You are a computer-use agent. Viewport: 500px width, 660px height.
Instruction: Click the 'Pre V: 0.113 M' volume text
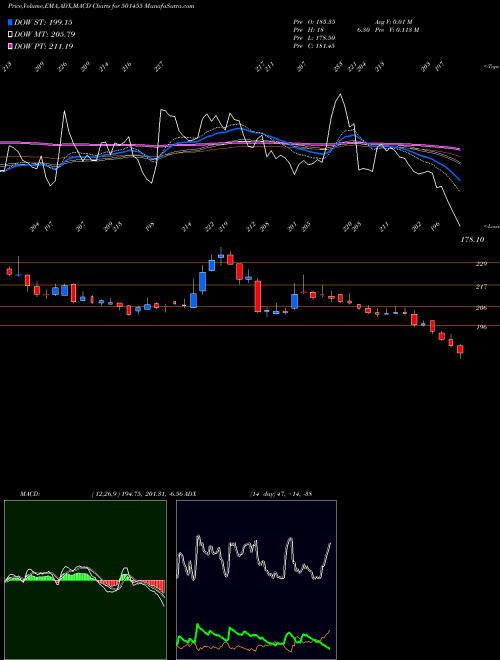click(396, 30)
